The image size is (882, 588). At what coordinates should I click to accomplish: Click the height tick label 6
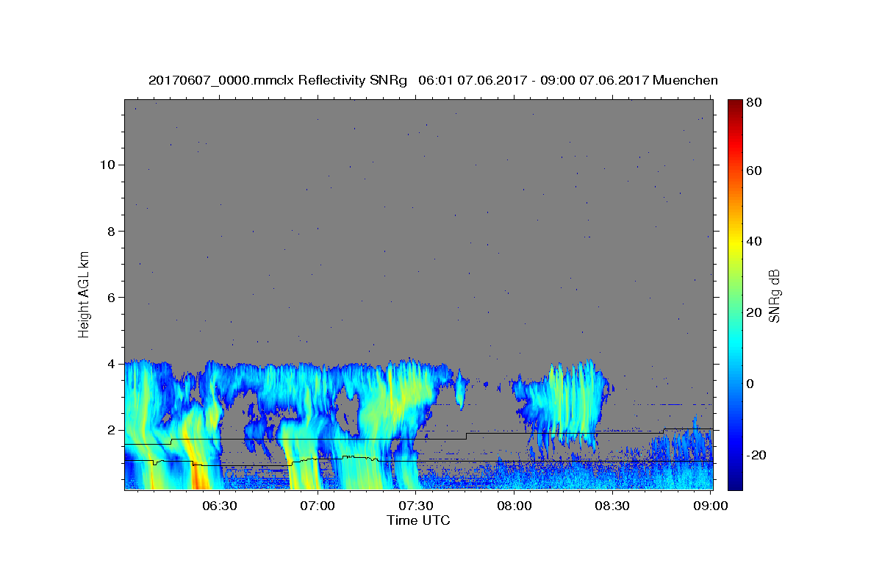coord(112,298)
